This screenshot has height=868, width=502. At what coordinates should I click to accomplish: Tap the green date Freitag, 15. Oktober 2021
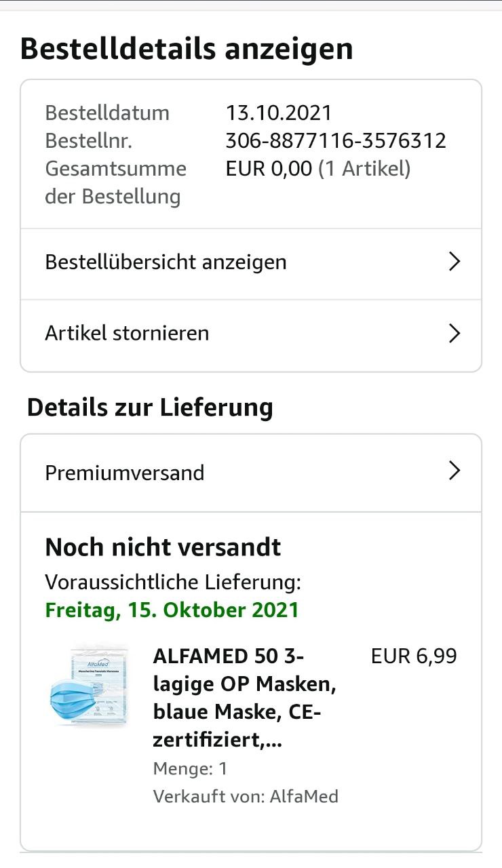(x=172, y=610)
